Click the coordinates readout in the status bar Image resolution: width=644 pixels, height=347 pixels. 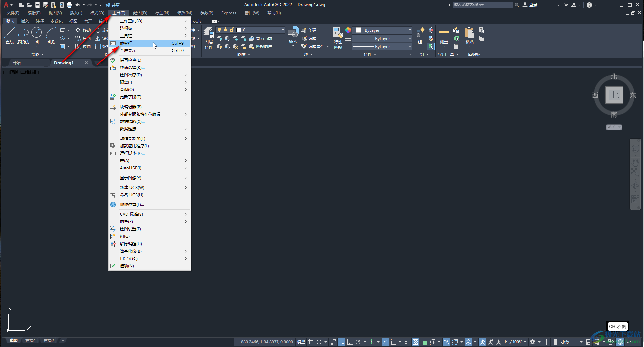(267, 342)
